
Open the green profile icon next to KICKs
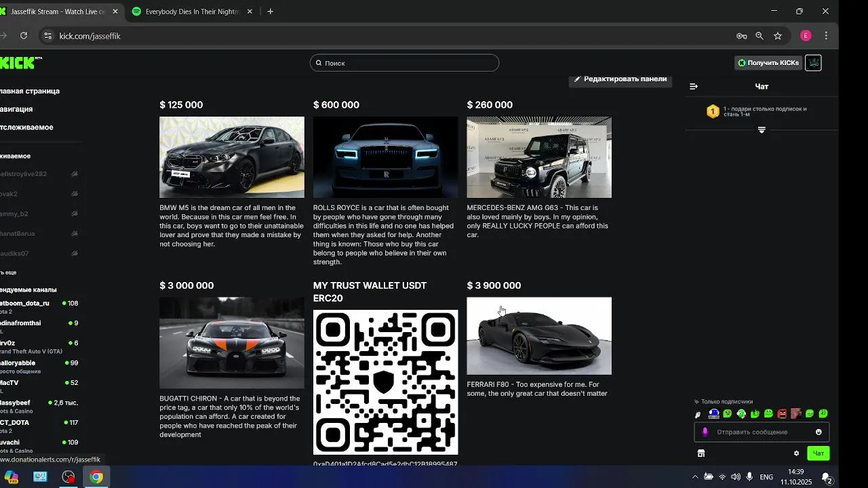tap(813, 63)
